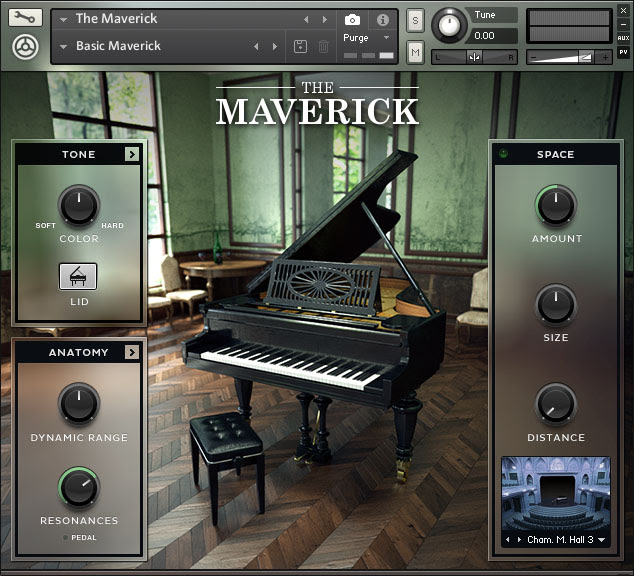Toggle the Pedal resonance indicator

(66, 538)
